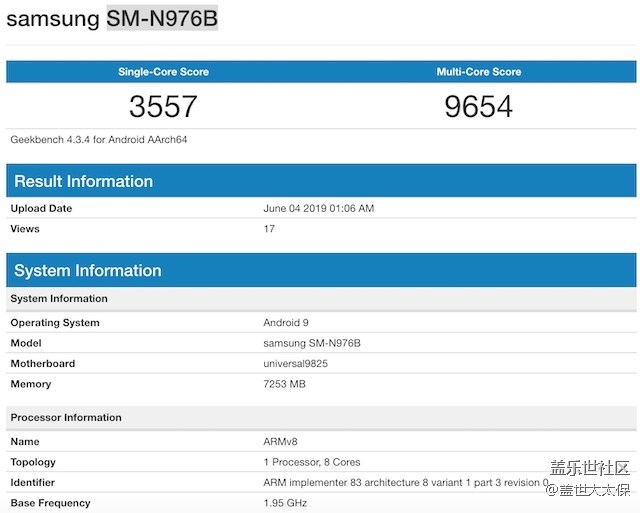Click the Android 9 value
The height and width of the screenshot is (513, 640).
pyautogui.click(x=286, y=323)
